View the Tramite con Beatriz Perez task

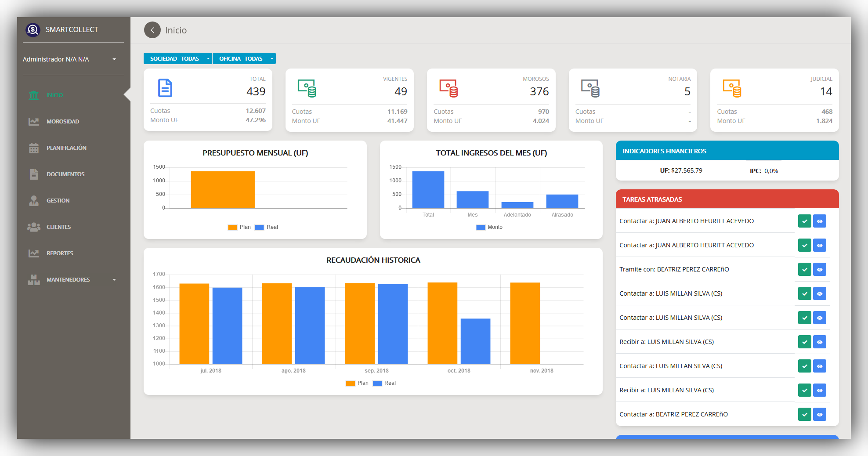pyautogui.click(x=819, y=270)
